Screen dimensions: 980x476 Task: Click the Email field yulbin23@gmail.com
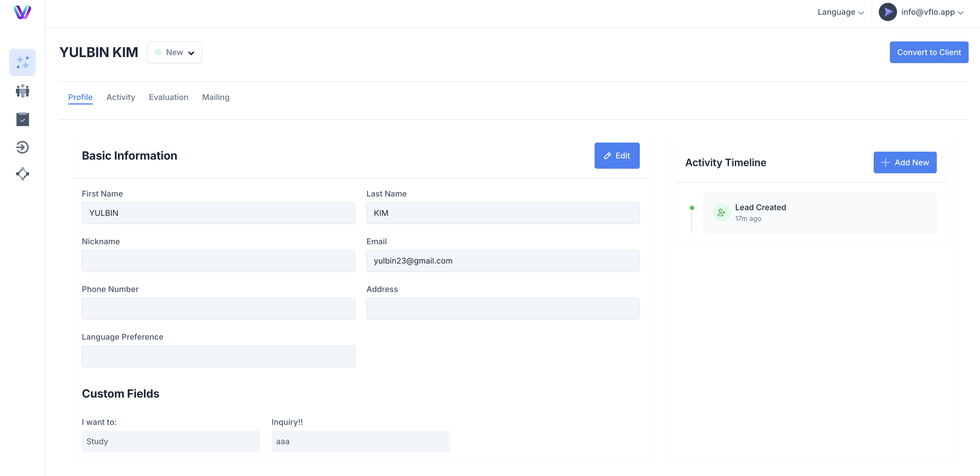[503, 261]
